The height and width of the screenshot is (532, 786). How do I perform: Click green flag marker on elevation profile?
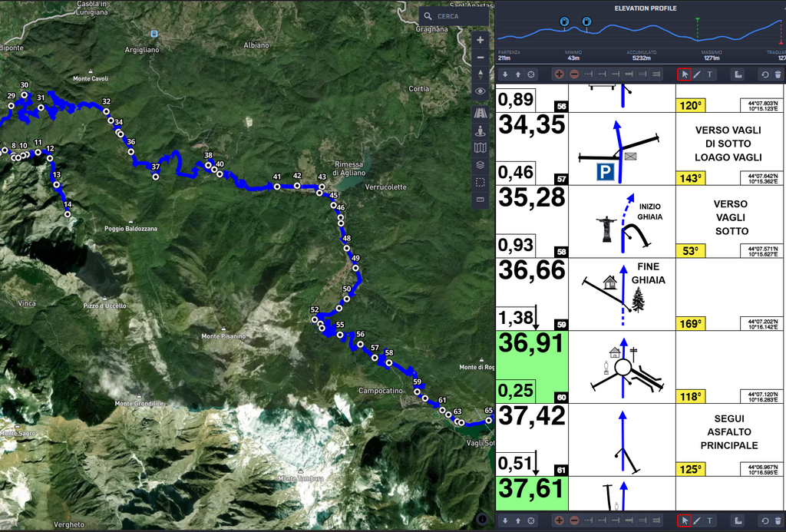pos(697,21)
